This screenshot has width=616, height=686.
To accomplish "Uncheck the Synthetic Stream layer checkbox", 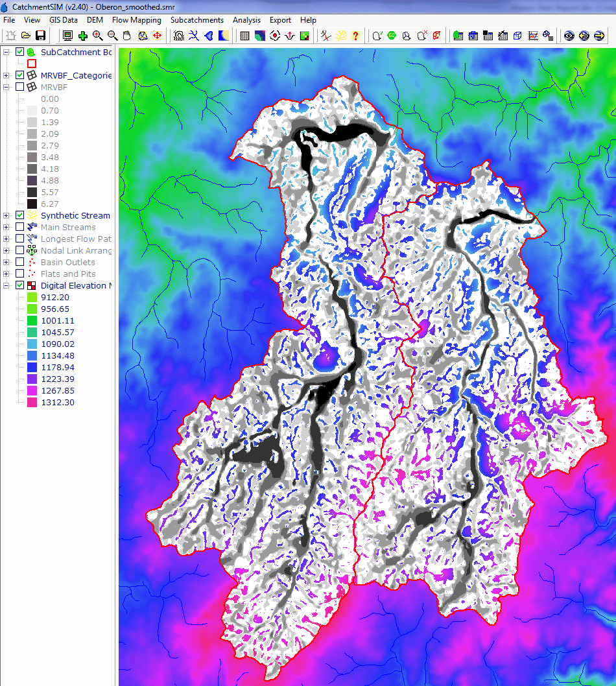I will (x=19, y=216).
